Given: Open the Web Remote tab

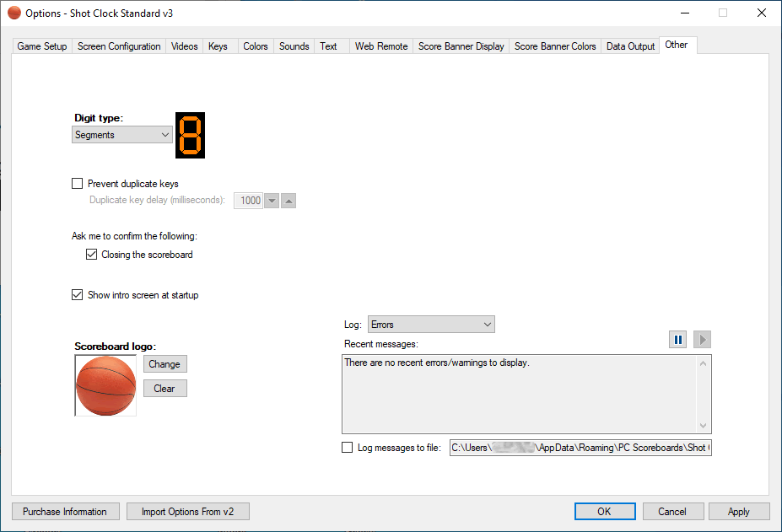Looking at the screenshot, I should 381,46.
